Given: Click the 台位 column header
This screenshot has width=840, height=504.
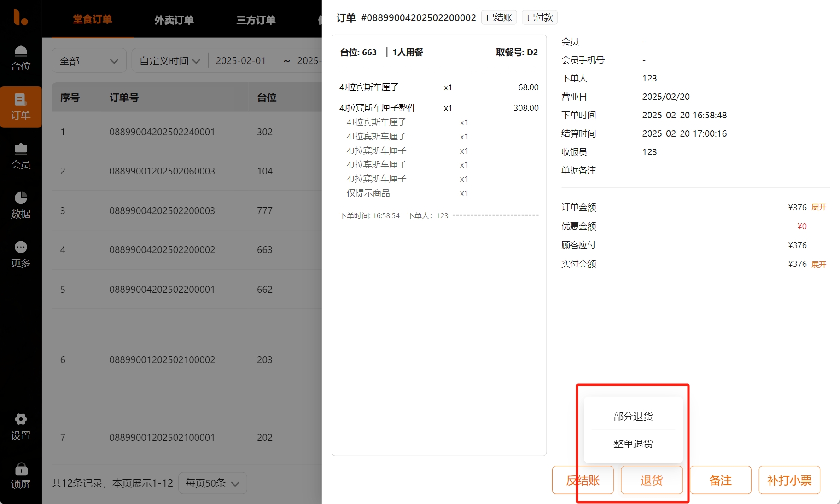Looking at the screenshot, I should [267, 98].
